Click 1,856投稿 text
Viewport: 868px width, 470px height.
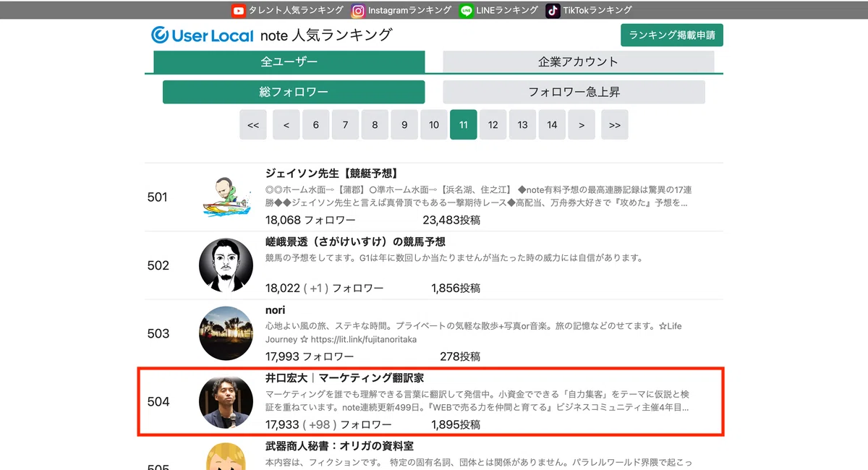(x=456, y=288)
